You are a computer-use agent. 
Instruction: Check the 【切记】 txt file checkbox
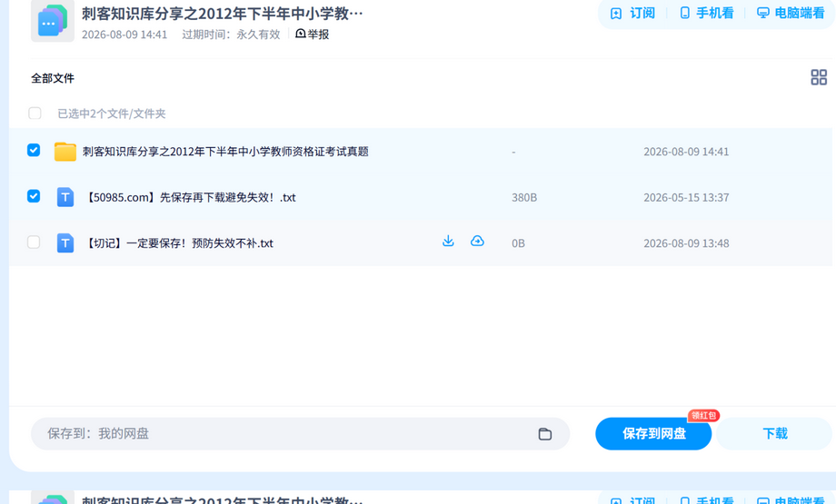tap(34, 242)
